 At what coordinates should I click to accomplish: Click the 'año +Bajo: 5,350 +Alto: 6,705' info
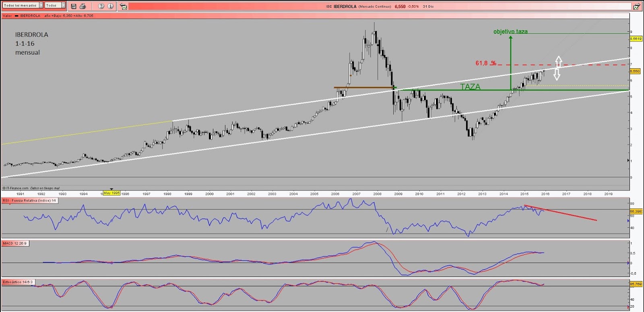pos(68,16)
